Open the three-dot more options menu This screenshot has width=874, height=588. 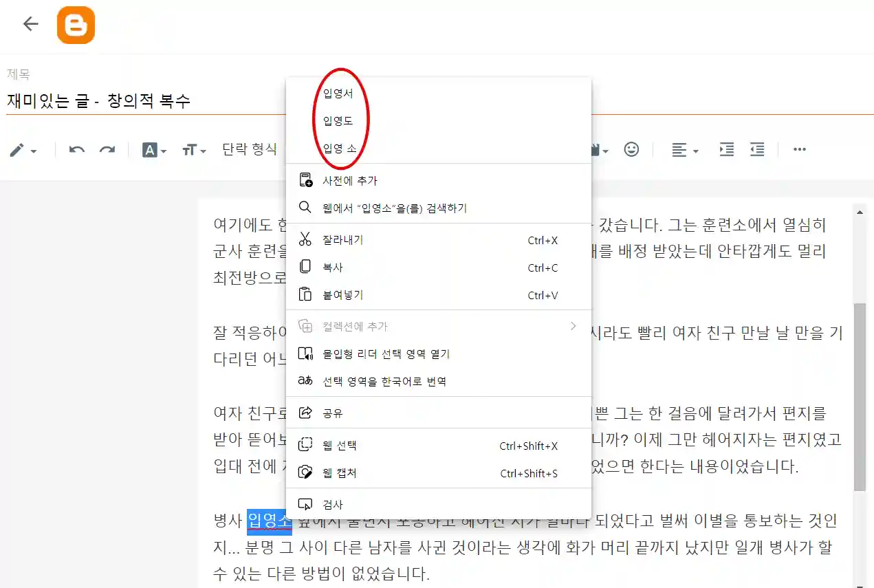tap(800, 149)
